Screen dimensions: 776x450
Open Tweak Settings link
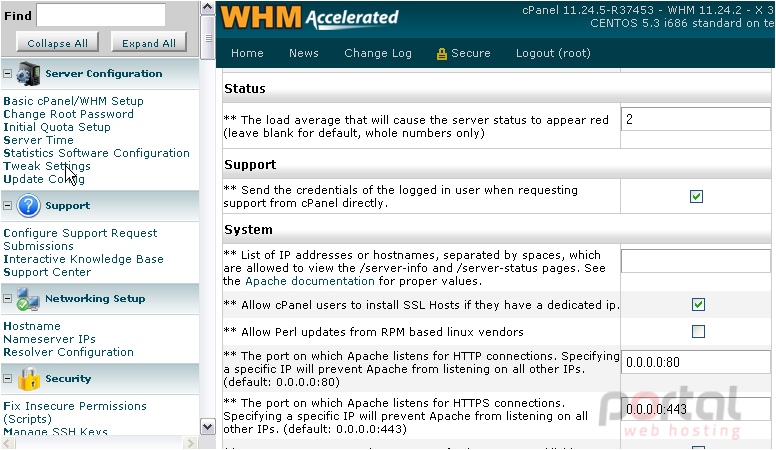pos(47,166)
